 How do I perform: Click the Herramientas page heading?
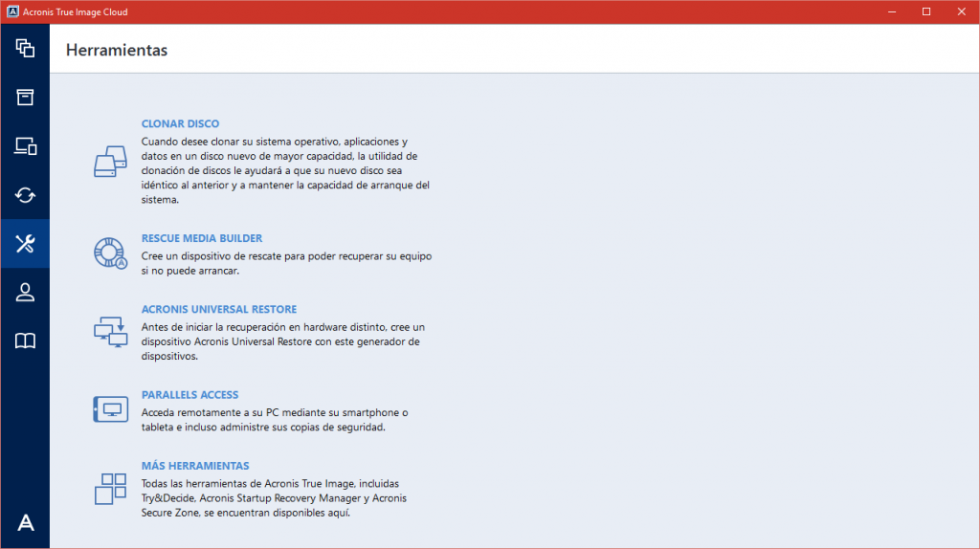[x=117, y=50]
